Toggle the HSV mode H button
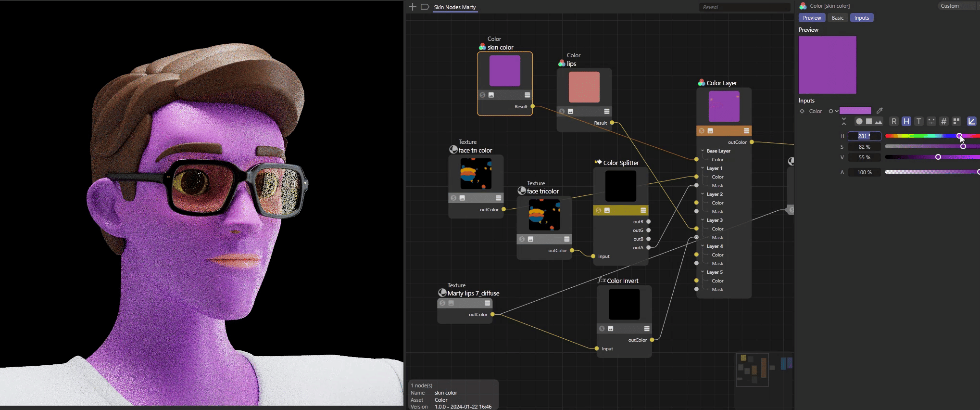 tap(906, 122)
